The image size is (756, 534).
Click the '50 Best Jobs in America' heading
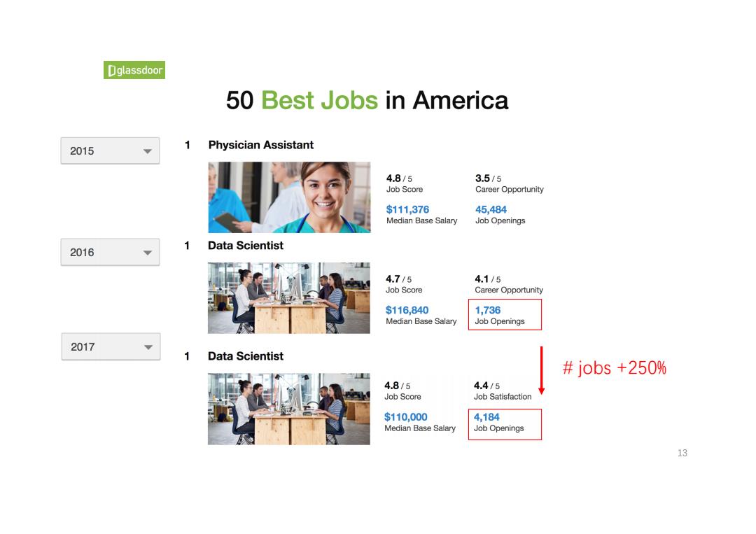coord(367,100)
